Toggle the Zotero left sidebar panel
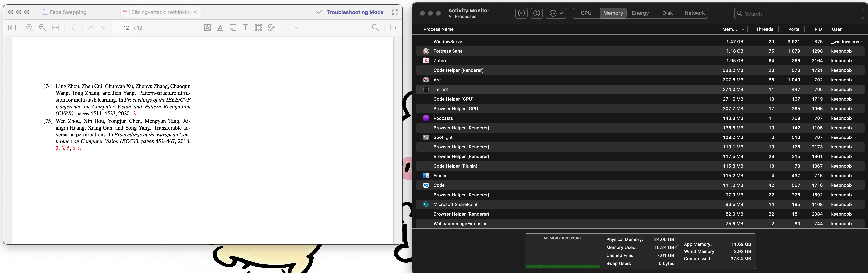Viewport: 868px width, 273px height. [12, 28]
